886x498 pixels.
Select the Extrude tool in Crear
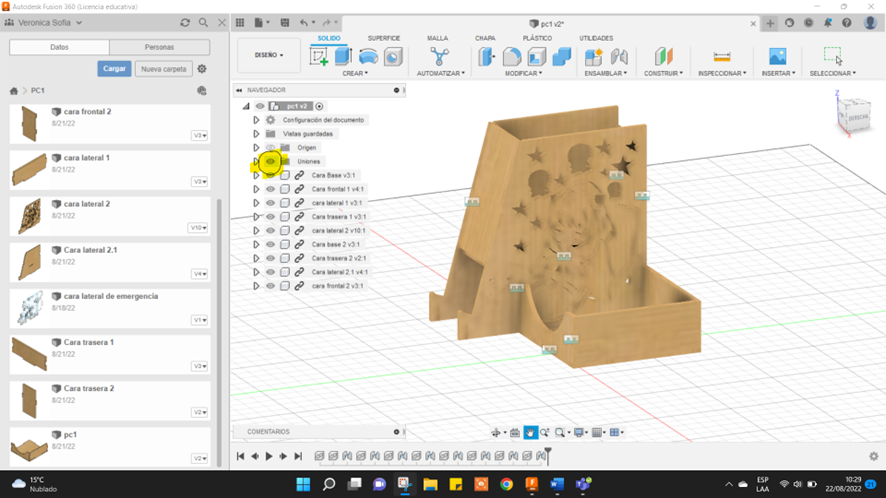344,57
